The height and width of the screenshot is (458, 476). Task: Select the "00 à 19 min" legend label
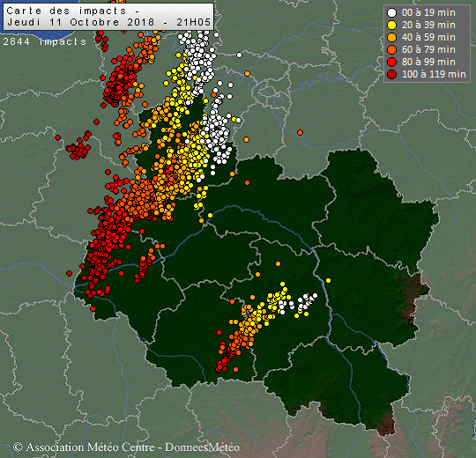pos(428,12)
